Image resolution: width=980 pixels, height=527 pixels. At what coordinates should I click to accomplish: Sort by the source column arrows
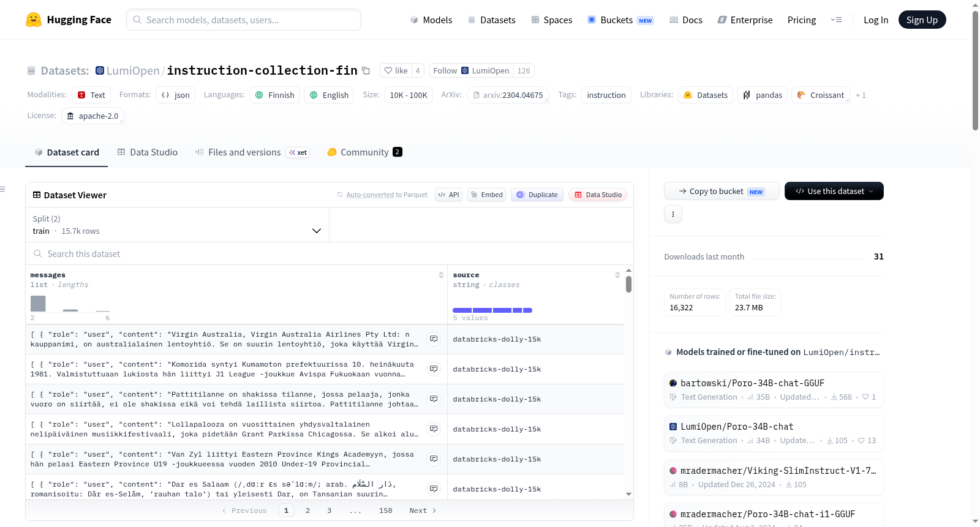pyautogui.click(x=617, y=275)
